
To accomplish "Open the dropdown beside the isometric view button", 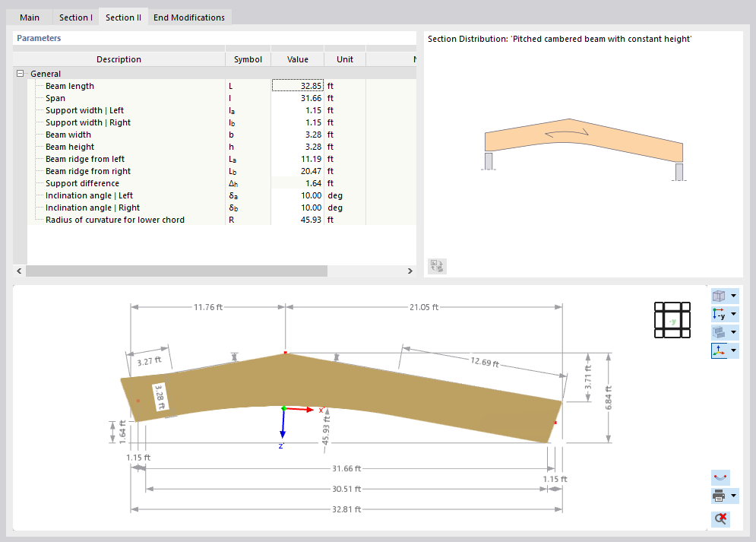I will (732, 296).
